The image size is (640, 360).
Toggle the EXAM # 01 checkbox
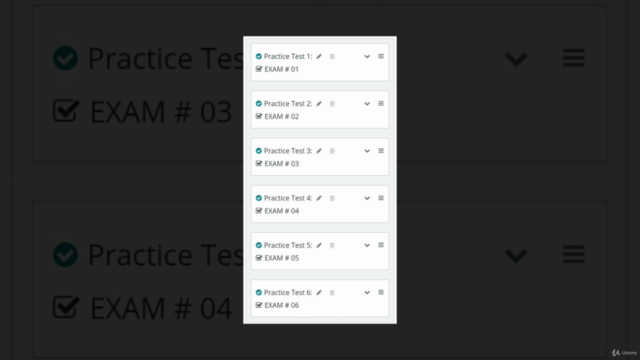click(x=259, y=69)
